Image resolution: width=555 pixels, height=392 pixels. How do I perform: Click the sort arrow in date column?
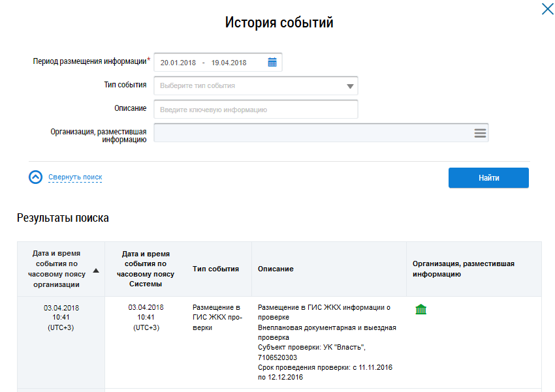click(96, 270)
